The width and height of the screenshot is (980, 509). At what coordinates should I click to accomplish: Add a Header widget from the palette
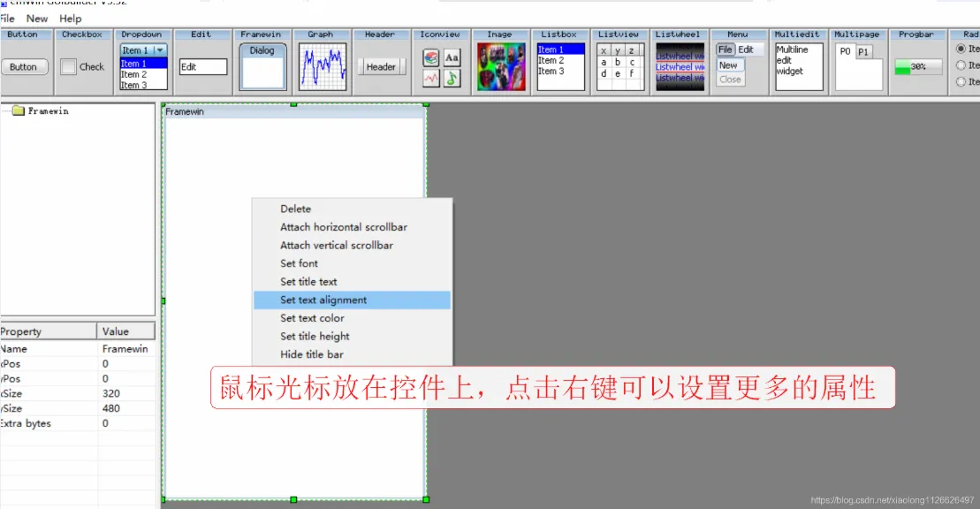tap(381, 67)
